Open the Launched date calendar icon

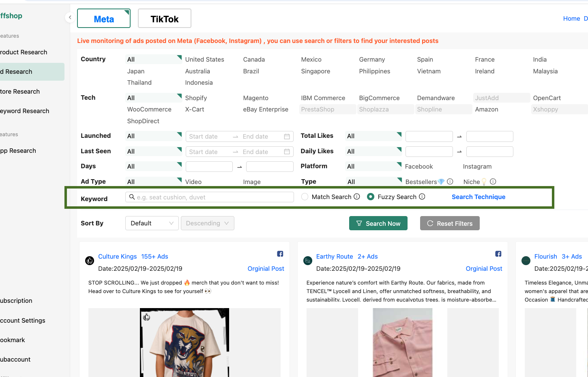[x=287, y=137]
